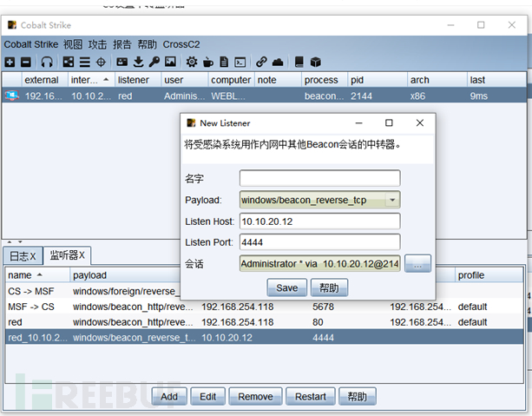Click the Edit listener button
Image resolution: width=532 pixels, height=416 pixels.
click(x=207, y=397)
